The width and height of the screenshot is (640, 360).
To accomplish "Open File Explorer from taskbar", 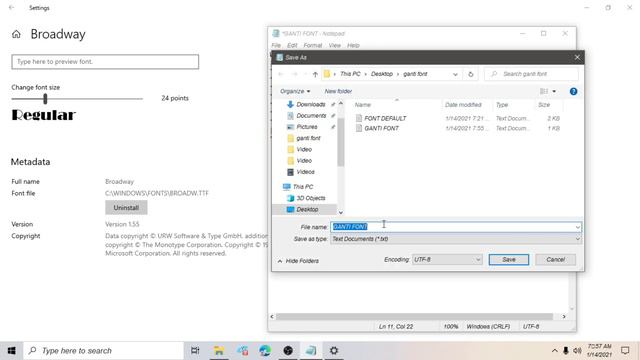I will point(219,351).
